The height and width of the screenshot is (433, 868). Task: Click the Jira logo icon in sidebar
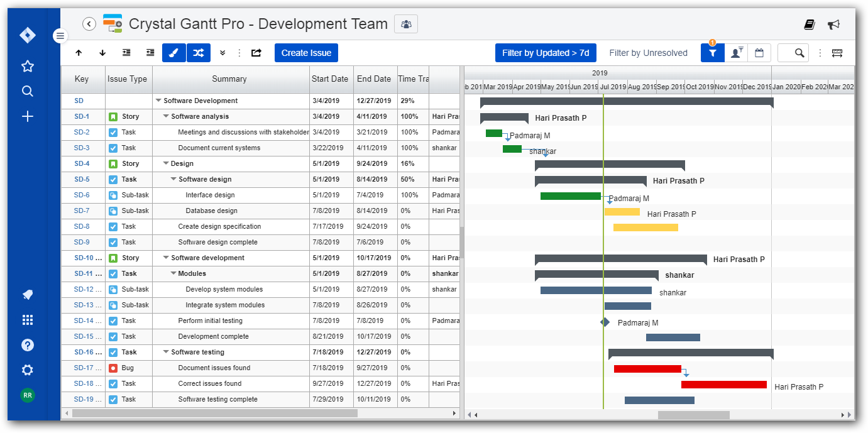pos(28,35)
